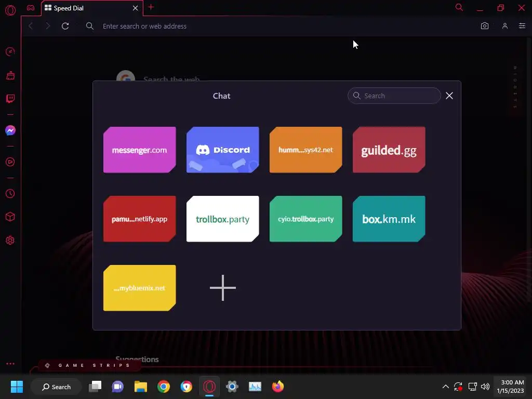Open the volume speaker tray icon

485,387
